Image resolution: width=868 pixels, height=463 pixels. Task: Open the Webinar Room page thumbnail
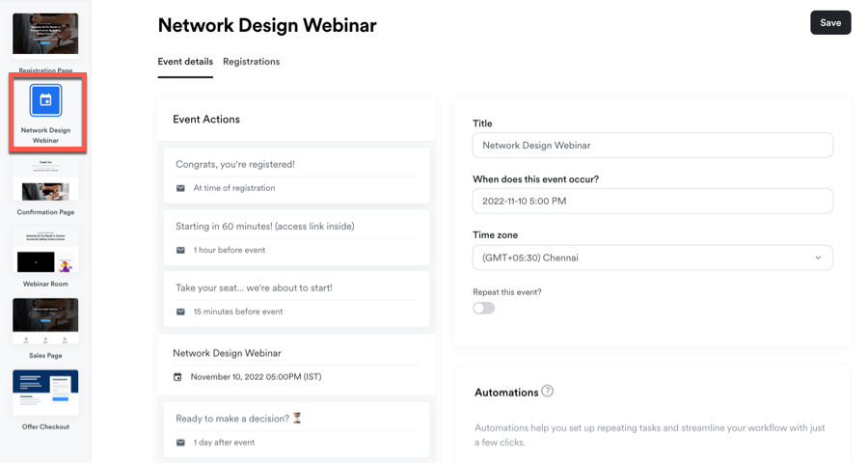point(45,252)
